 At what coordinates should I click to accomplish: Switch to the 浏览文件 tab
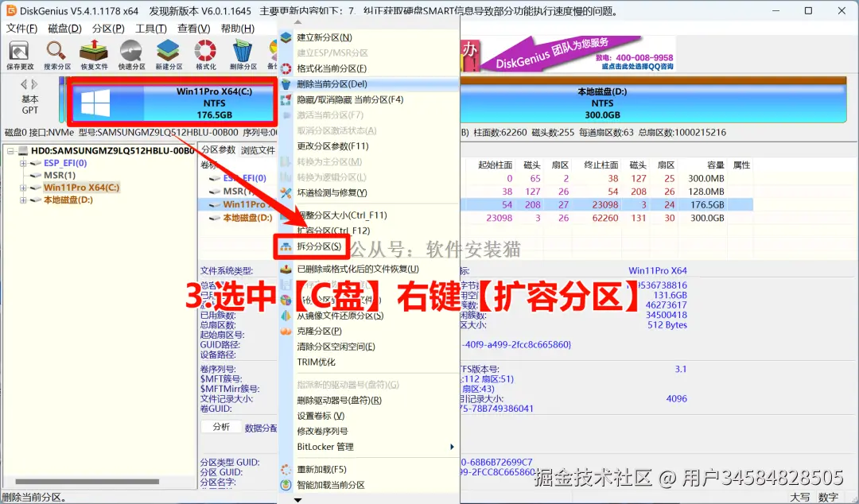pyautogui.click(x=258, y=150)
